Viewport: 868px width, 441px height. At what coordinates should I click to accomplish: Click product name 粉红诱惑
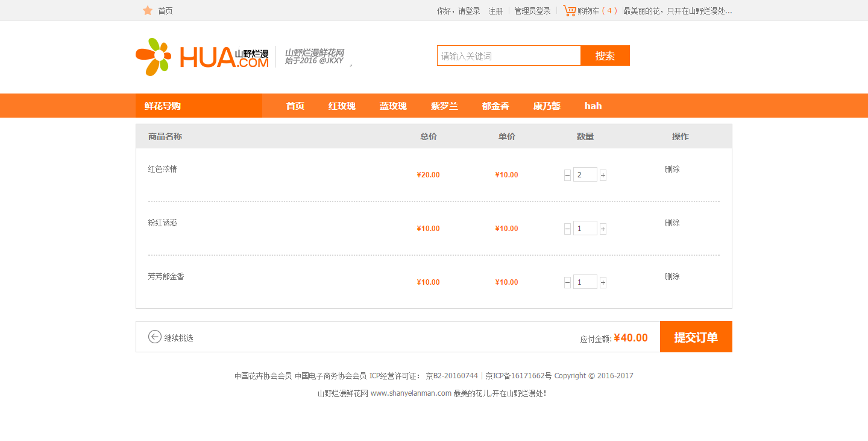click(x=163, y=223)
